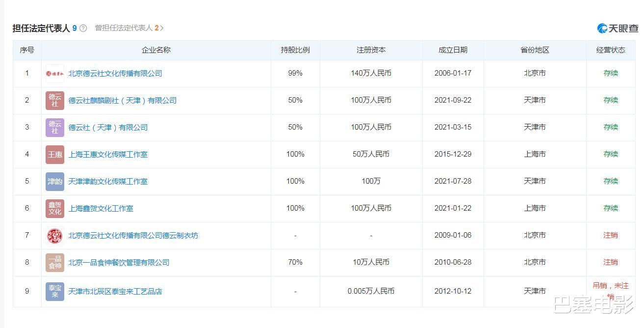
Task: Click 存续 status for 北京德云社文化传播有限公司
Action: [611, 73]
